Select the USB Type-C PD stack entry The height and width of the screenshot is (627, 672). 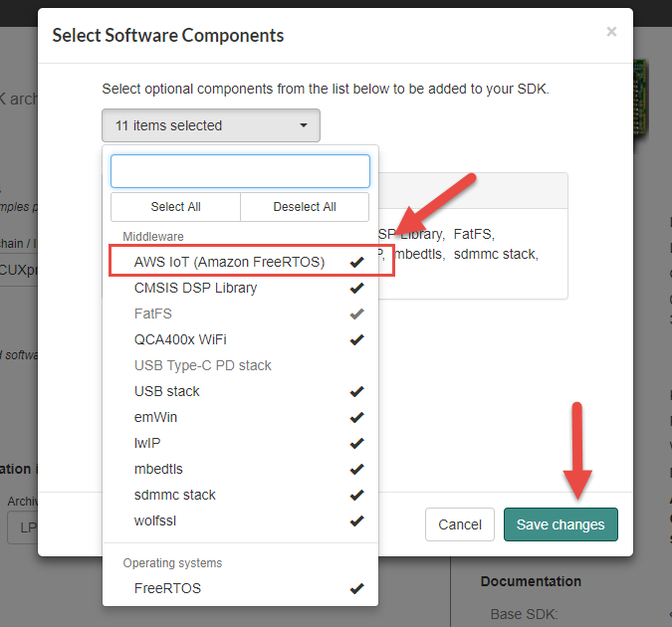203,365
